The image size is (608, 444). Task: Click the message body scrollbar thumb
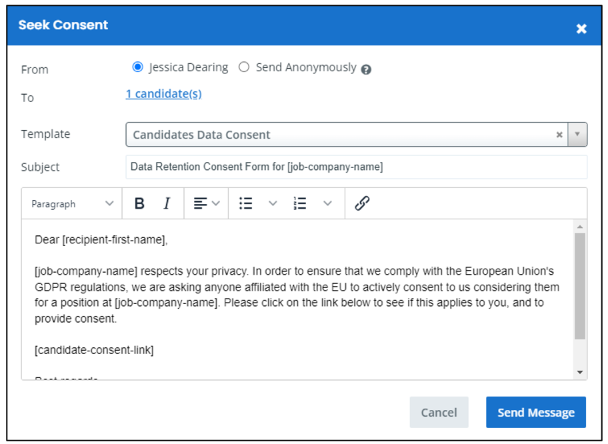click(x=580, y=286)
